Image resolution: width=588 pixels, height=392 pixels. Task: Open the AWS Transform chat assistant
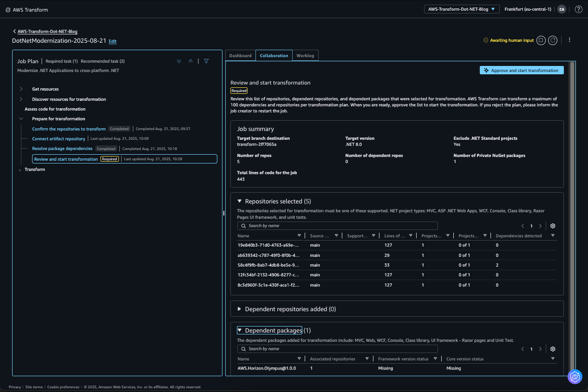click(575, 377)
